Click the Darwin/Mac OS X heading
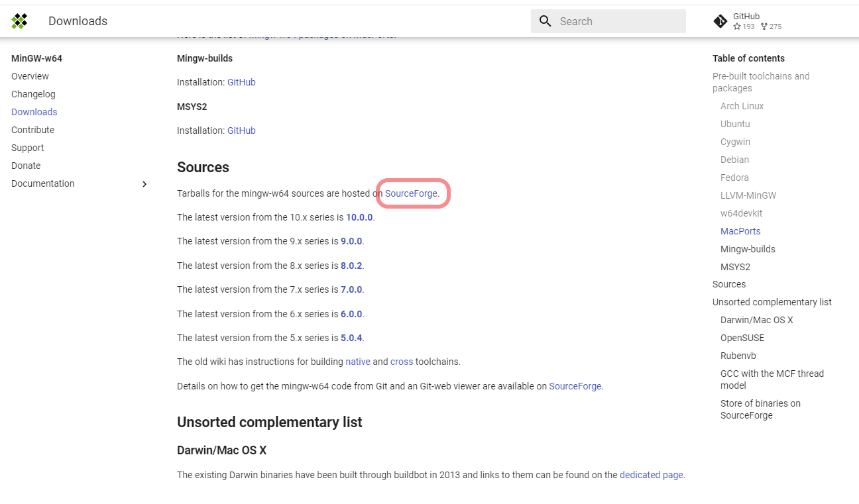This screenshot has height=504, width=859. click(x=221, y=450)
